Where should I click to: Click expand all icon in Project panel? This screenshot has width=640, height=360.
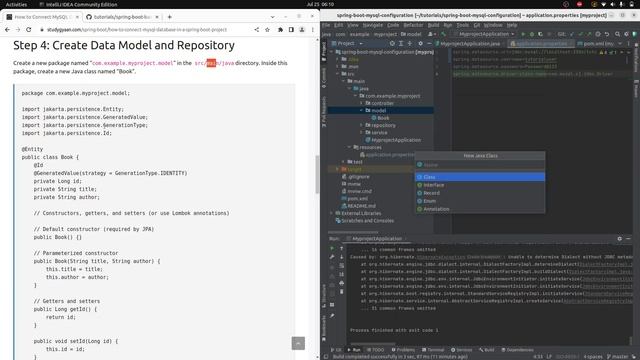coord(401,43)
